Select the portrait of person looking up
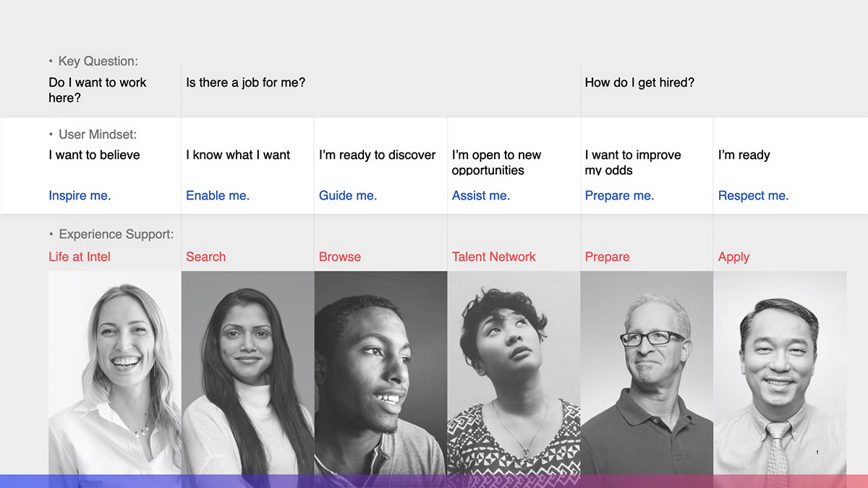 tap(514, 373)
